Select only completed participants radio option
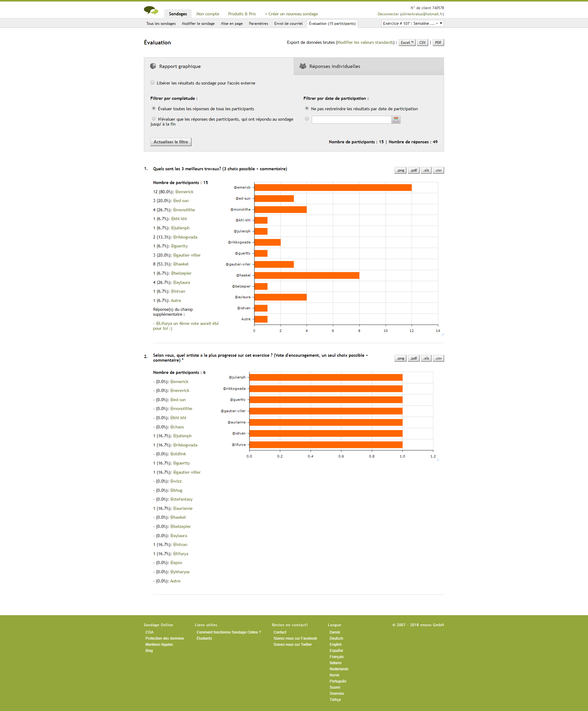The height and width of the screenshot is (711, 588). (x=154, y=119)
